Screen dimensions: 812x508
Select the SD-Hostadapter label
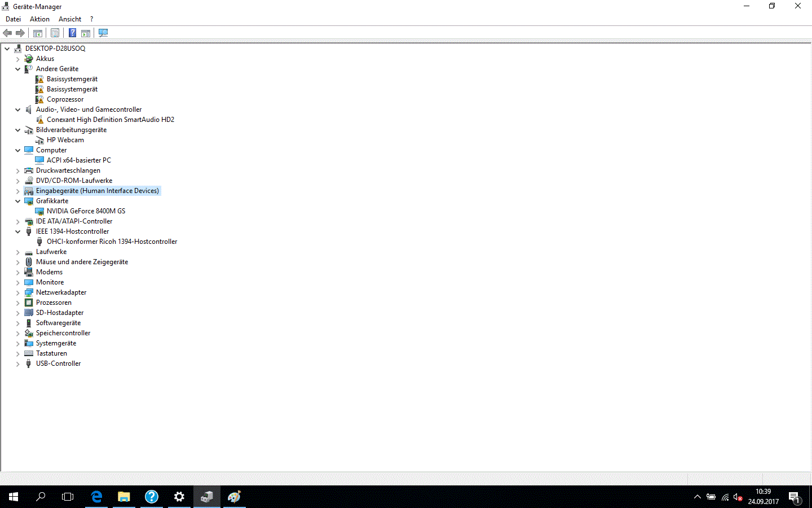coord(60,313)
